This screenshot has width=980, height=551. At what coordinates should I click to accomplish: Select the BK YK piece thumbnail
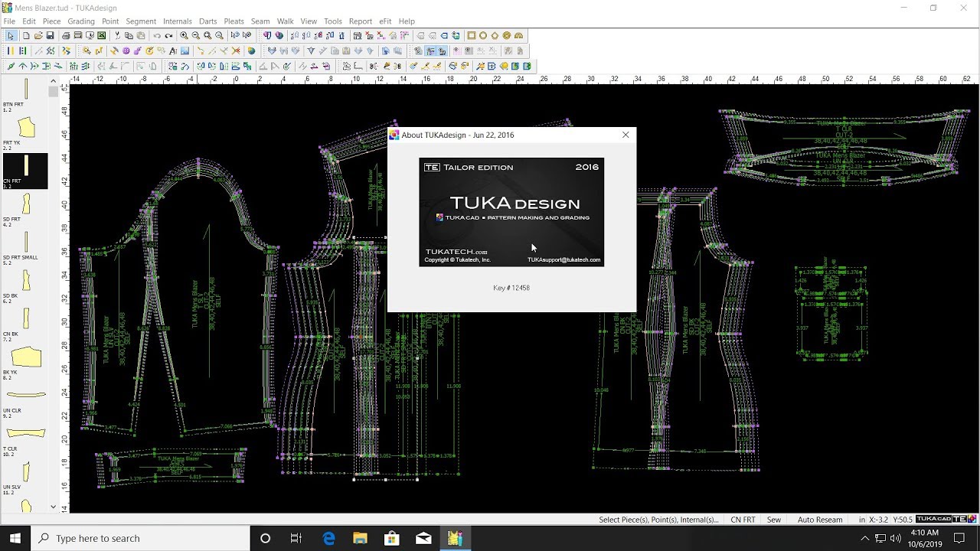tap(26, 357)
